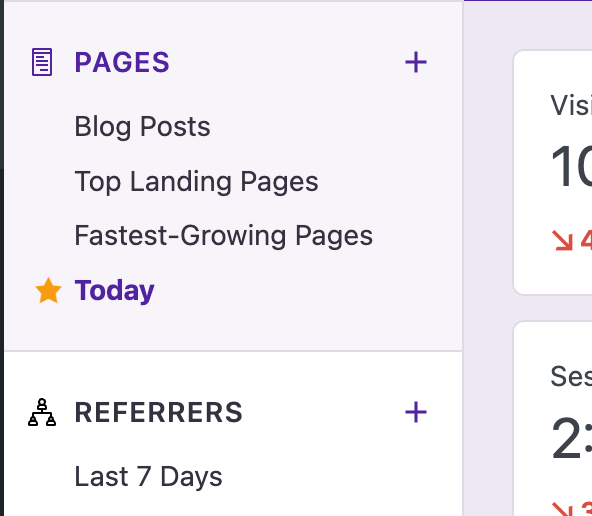
Task: Click the Pages document icon
Action: click(42, 62)
